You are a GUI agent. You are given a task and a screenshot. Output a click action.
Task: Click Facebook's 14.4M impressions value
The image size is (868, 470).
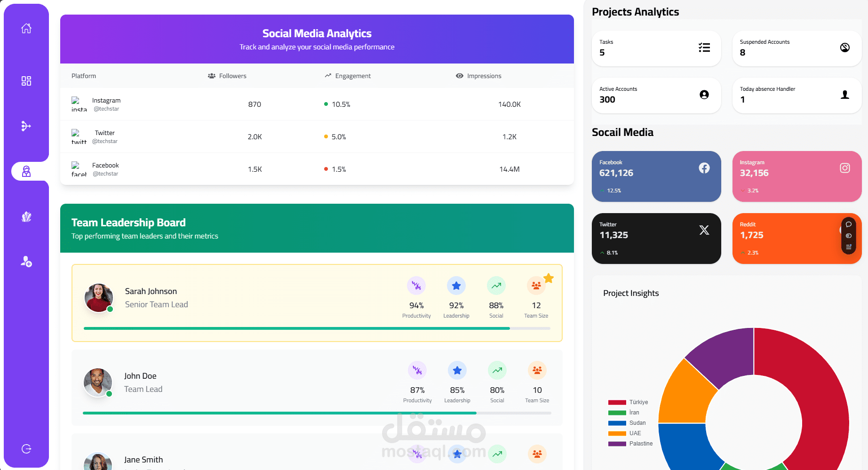pos(510,169)
